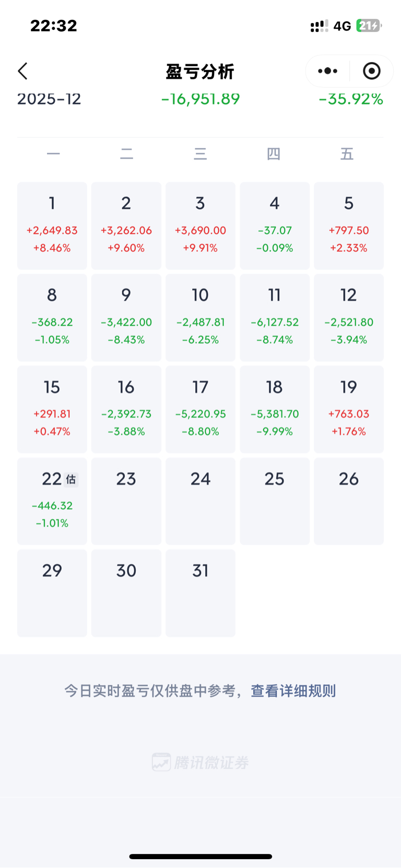Select December 1 with +2,649.83 profit

click(52, 225)
